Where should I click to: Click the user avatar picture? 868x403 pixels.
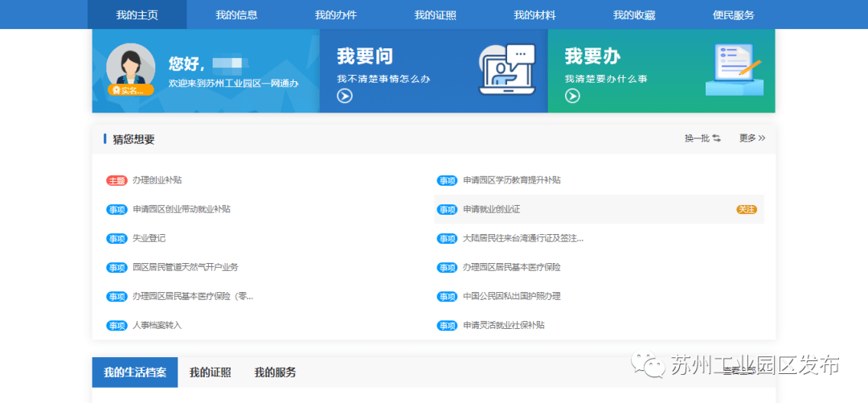coord(131,67)
